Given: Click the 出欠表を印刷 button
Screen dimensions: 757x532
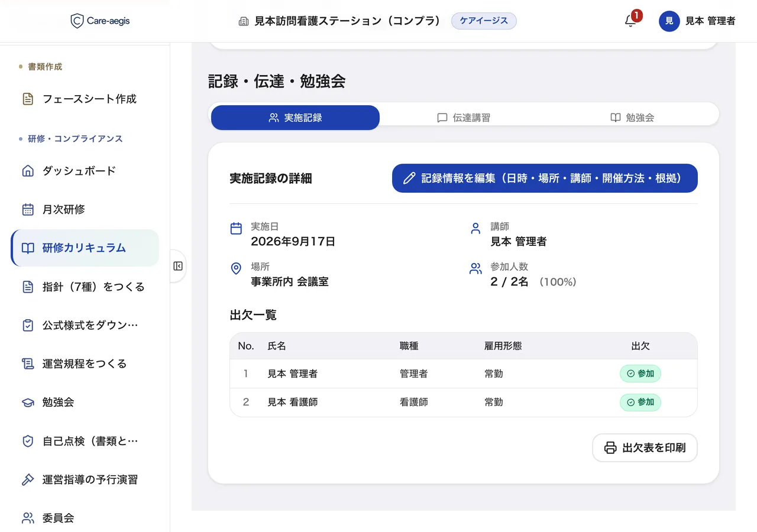Looking at the screenshot, I should [645, 447].
